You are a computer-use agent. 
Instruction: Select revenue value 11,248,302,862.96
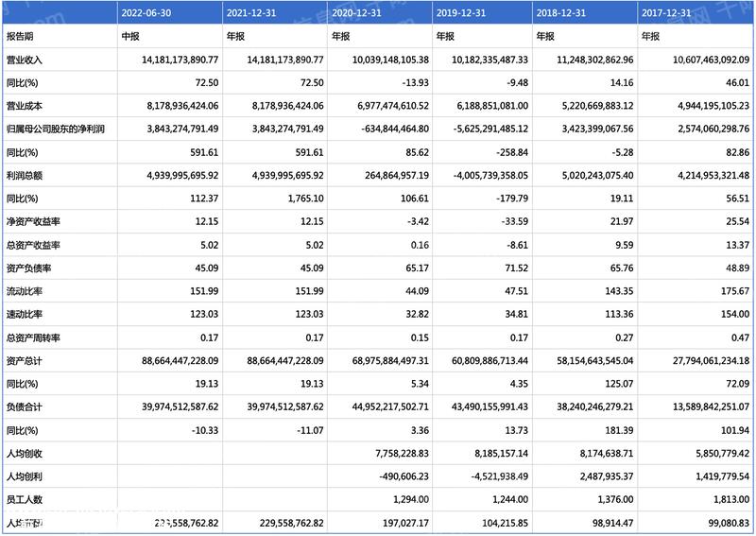pyautogui.click(x=595, y=60)
